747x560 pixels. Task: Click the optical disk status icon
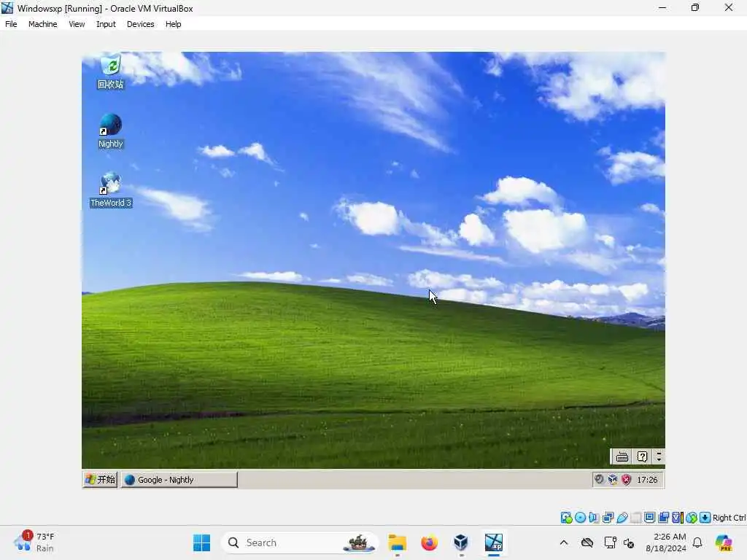[x=580, y=518]
